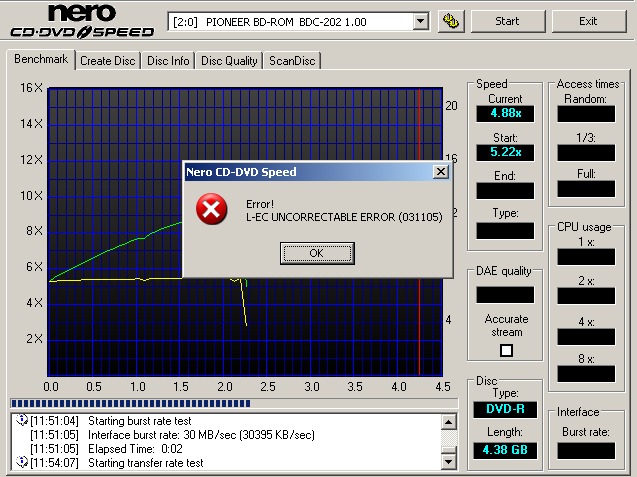The height and width of the screenshot is (477, 637).
Task: Click the red error icon in dialog
Action: (210, 210)
